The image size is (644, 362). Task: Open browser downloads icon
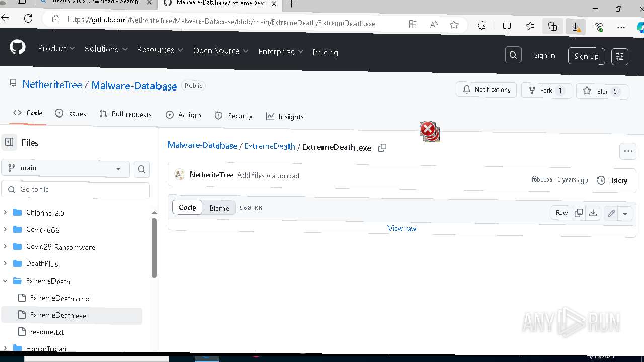tap(576, 27)
